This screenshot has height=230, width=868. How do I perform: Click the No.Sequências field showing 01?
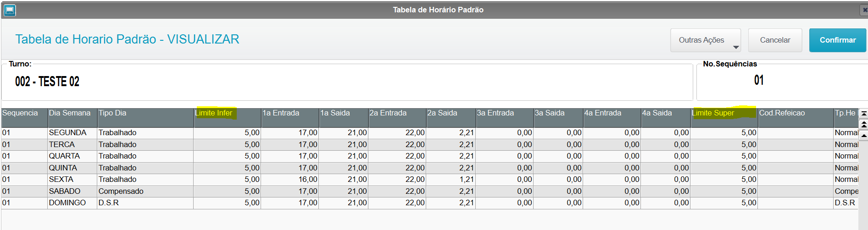click(782, 82)
